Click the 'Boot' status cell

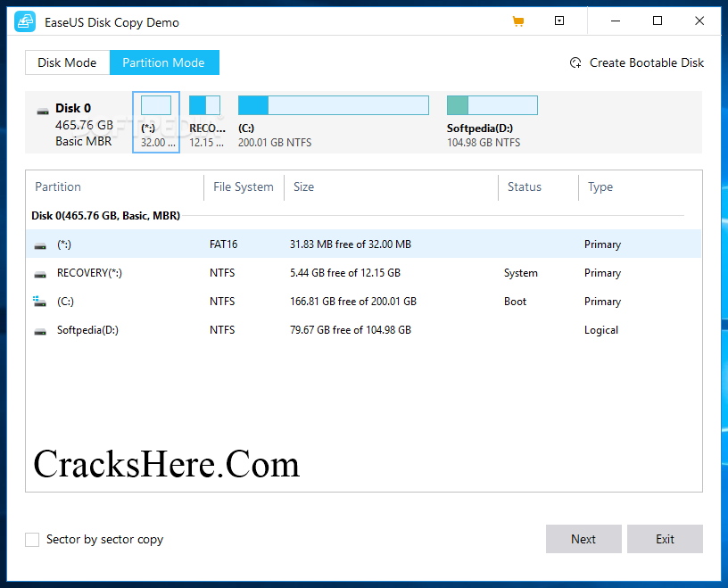click(x=516, y=302)
